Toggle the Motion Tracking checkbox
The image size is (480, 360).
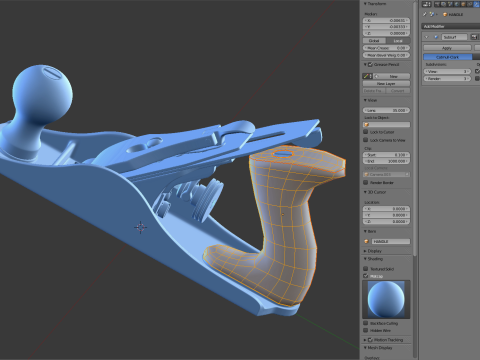[x=370, y=340]
